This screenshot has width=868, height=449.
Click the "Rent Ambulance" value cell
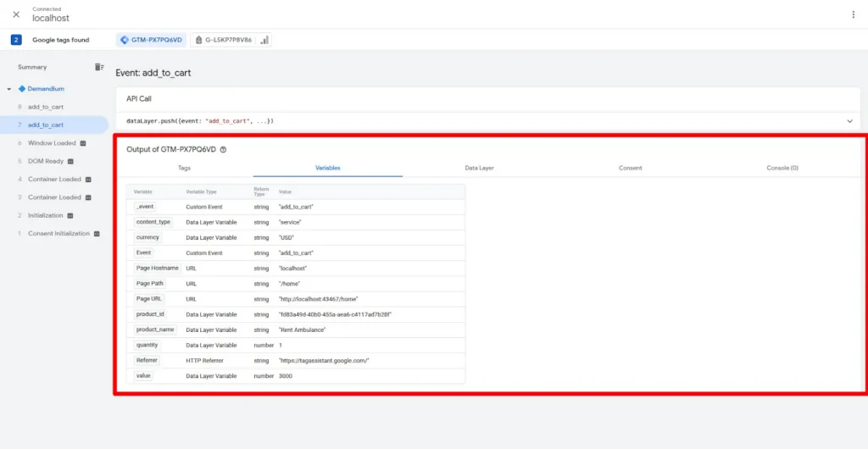[303, 330]
